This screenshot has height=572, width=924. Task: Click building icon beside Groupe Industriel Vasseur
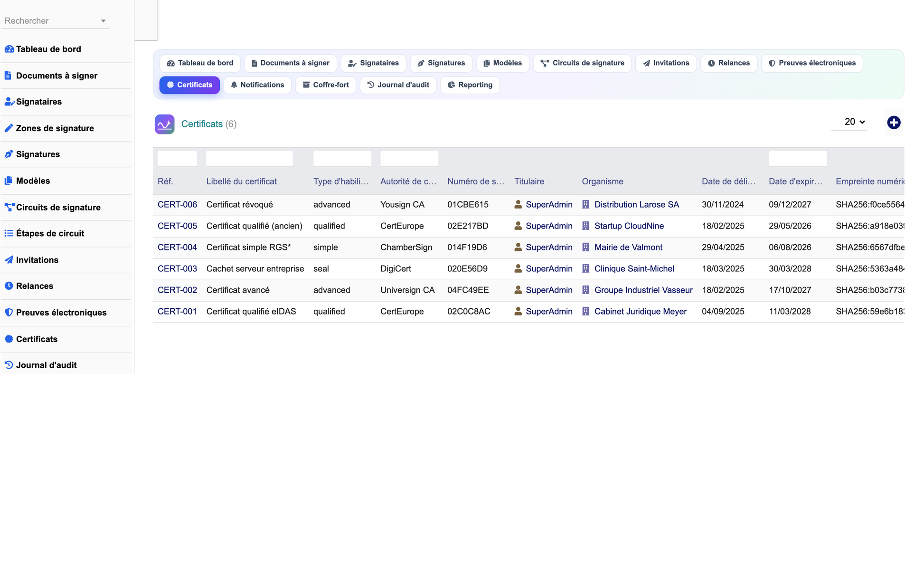click(585, 290)
